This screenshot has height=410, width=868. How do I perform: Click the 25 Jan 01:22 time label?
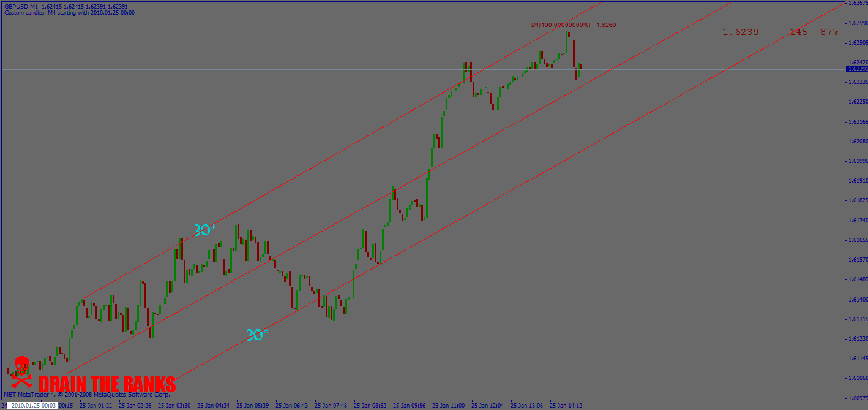(95, 405)
